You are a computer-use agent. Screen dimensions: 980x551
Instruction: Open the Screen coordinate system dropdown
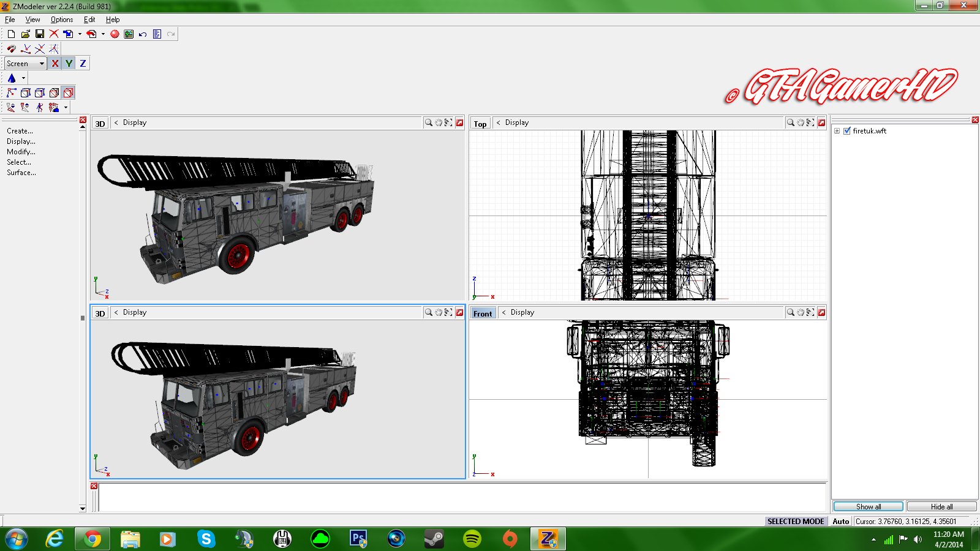42,64
